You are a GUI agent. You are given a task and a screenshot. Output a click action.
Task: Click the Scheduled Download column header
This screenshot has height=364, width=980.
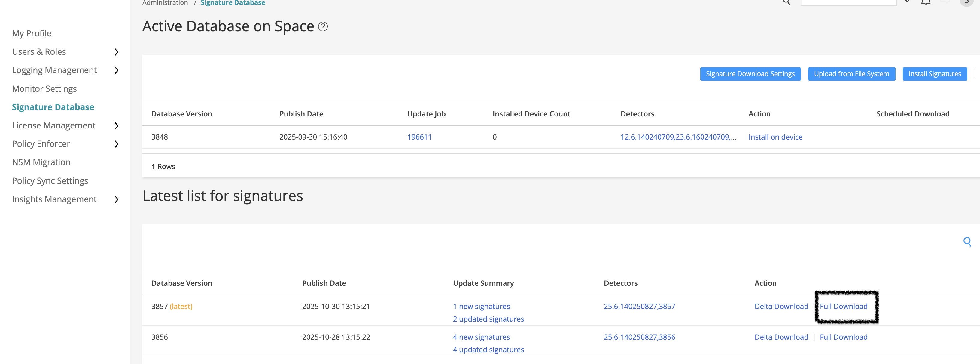pyautogui.click(x=912, y=114)
